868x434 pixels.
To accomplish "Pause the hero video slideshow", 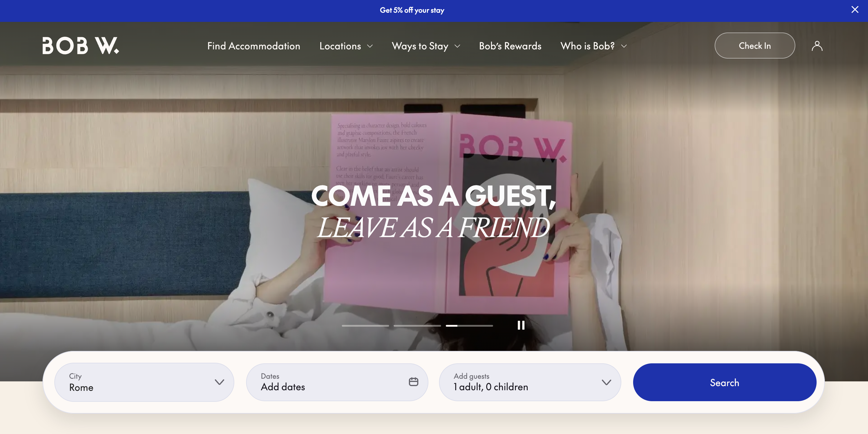I will (x=521, y=325).
